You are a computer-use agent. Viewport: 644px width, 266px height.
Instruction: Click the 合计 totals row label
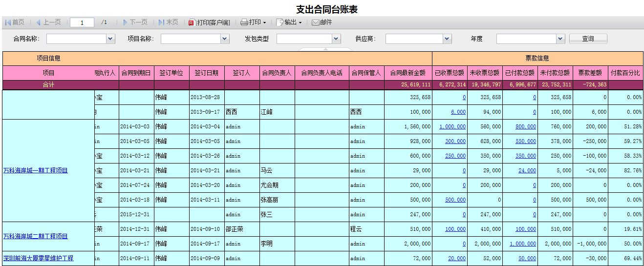point(48,85)
